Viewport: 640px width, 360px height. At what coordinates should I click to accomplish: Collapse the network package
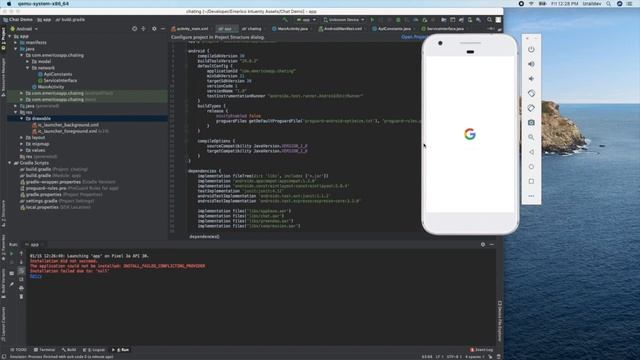[x=28, y=68]
